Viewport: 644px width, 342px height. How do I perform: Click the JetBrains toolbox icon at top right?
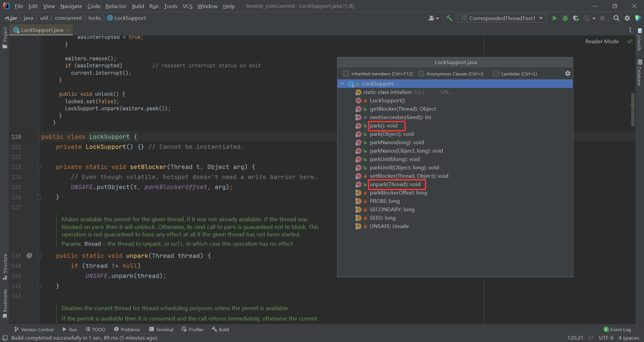point(638,18)
